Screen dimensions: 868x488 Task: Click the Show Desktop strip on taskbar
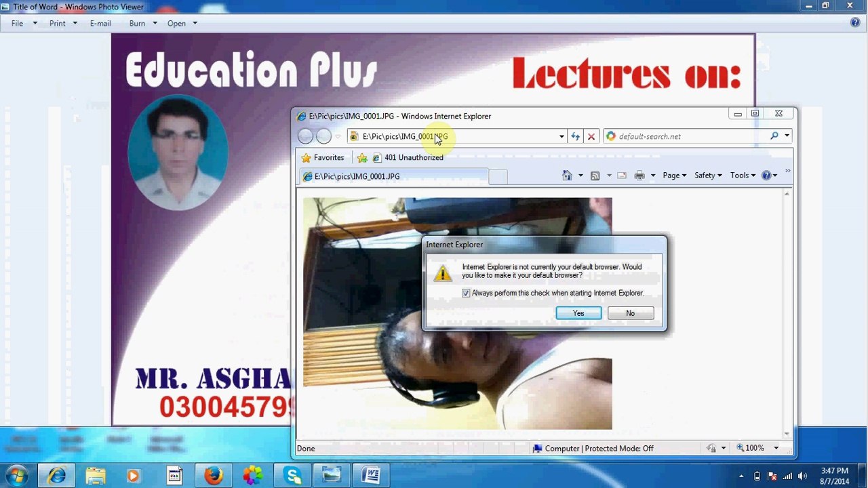click(863, 476)
